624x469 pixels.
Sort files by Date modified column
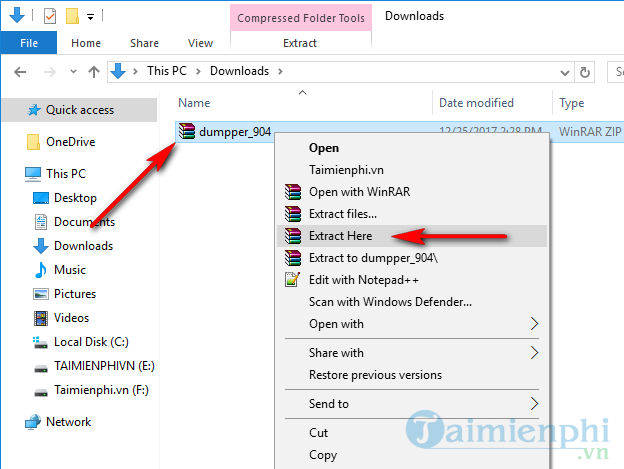click(475, 103)
